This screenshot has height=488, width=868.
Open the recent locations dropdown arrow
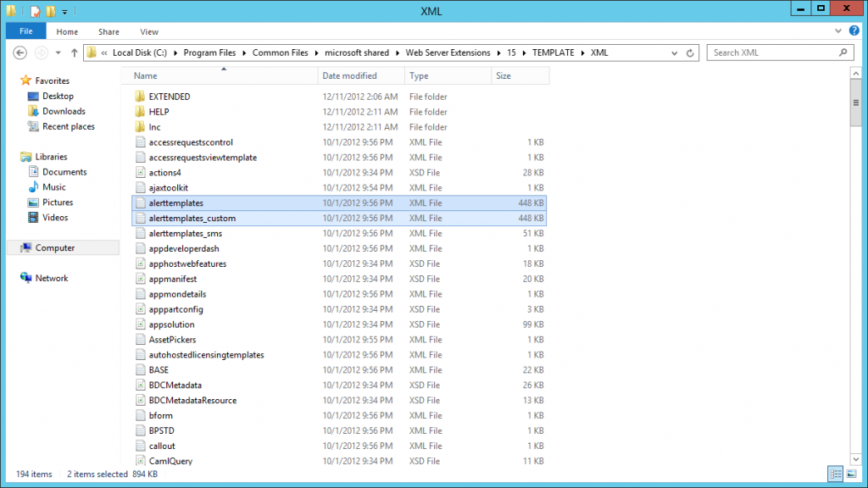coord(58,53)
